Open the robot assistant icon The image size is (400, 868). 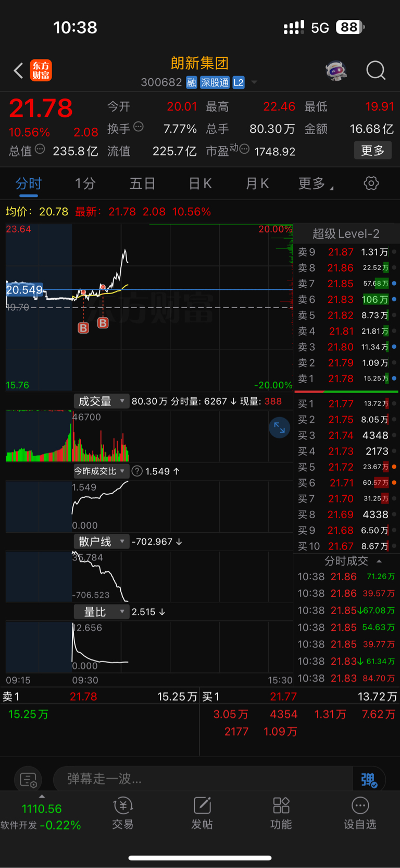pos(336,70)
